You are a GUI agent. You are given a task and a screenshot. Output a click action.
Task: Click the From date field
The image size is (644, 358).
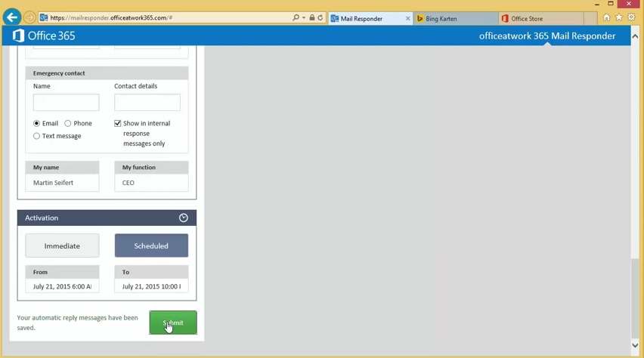pos(62,286)
